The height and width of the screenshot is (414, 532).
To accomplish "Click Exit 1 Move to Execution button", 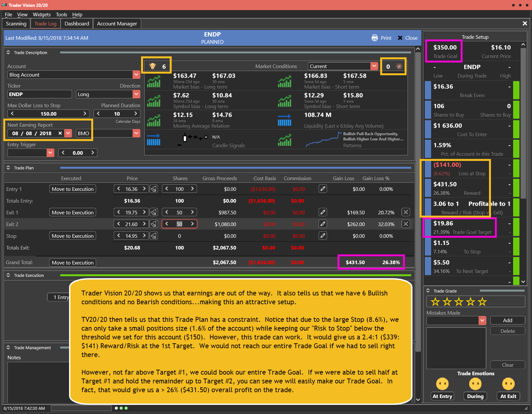I will pyautogui.click(x=73, y=212).
